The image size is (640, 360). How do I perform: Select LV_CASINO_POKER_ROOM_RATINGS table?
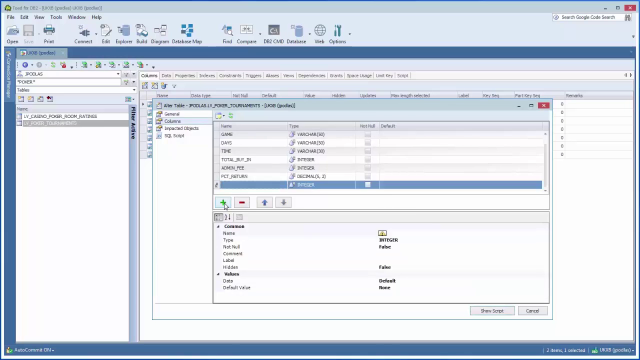(60, 116)
